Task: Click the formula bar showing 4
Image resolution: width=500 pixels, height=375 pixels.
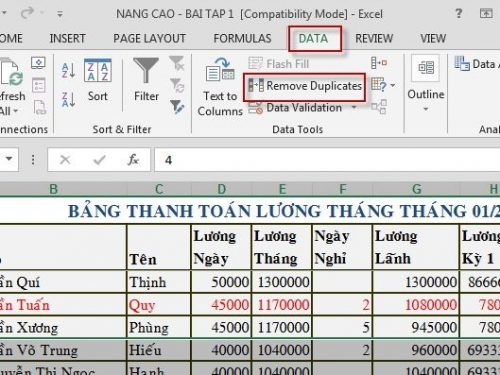Action: coord(327,160)
